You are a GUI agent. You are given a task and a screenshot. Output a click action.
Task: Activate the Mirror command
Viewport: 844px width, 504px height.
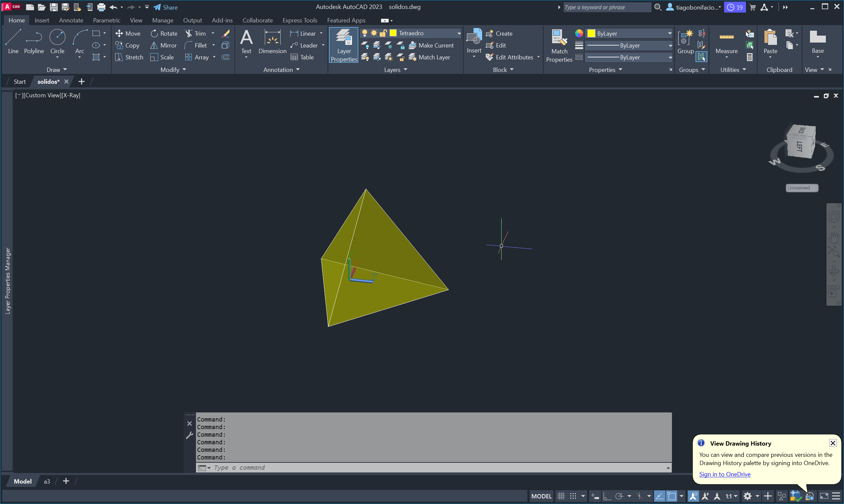pyautogui.click(x=163, y=45)
